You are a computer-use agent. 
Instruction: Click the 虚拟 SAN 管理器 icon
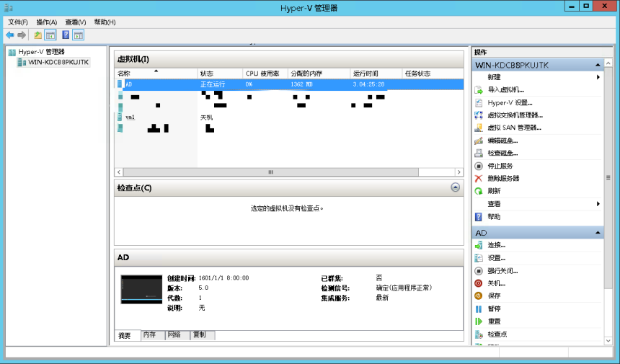point(479,128)
